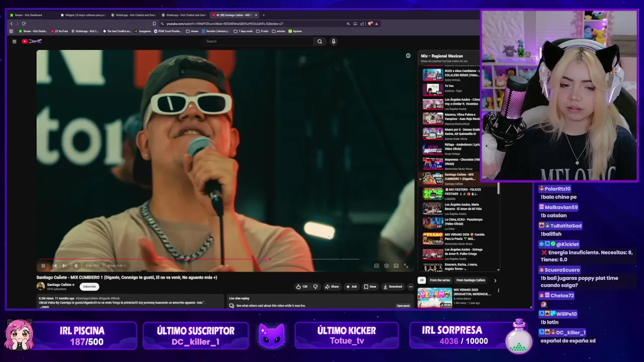Click the Download button
This screenshot has width=644, height=362.
(x=393, y=287)
